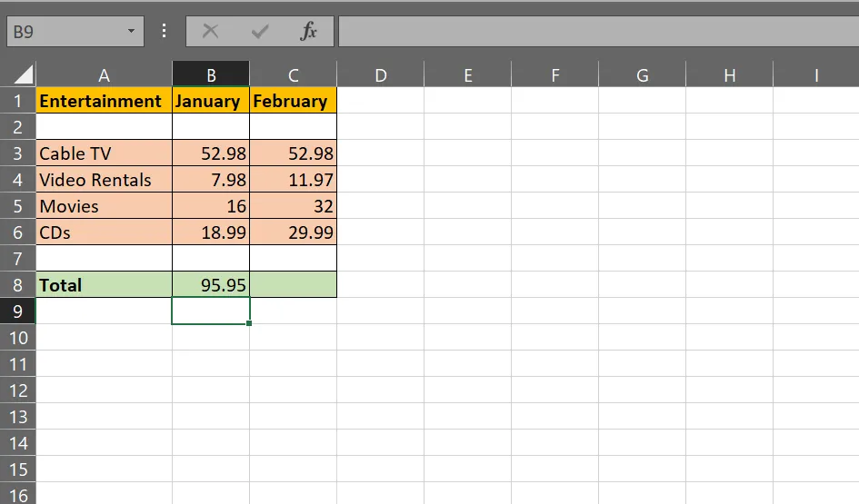Click empty February total cell C8

point(293,284)
